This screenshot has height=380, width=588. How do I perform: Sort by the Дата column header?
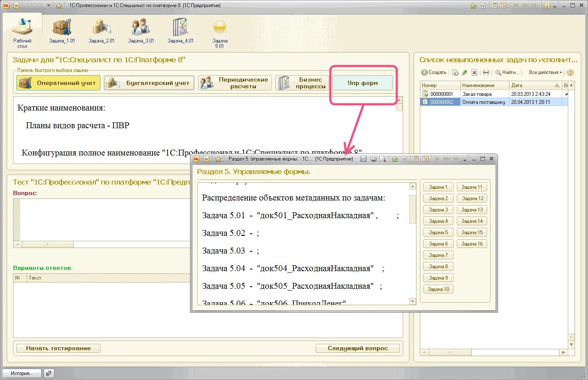(x=536, y=85)
